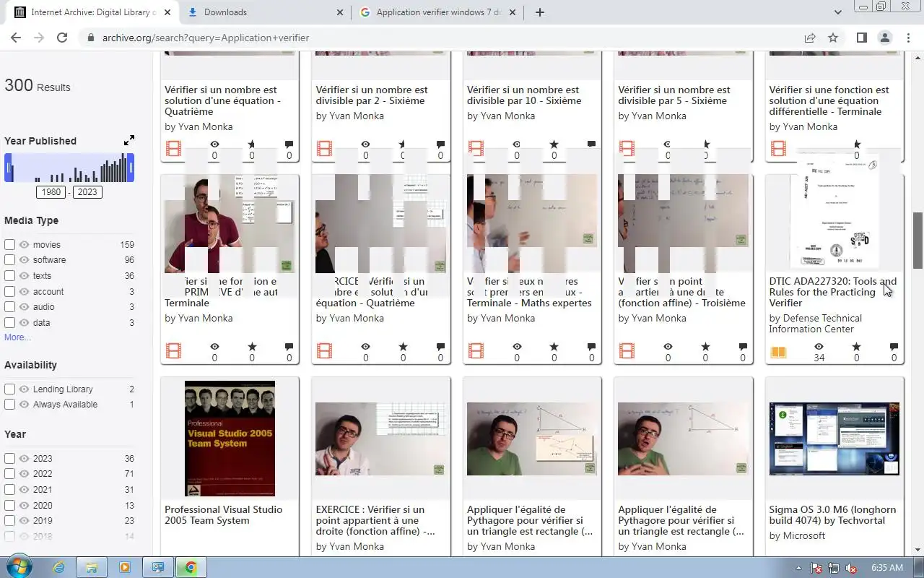Click movie icon on divisible par 2 card
The image size is (924, 578).
[x=324, y=149]
